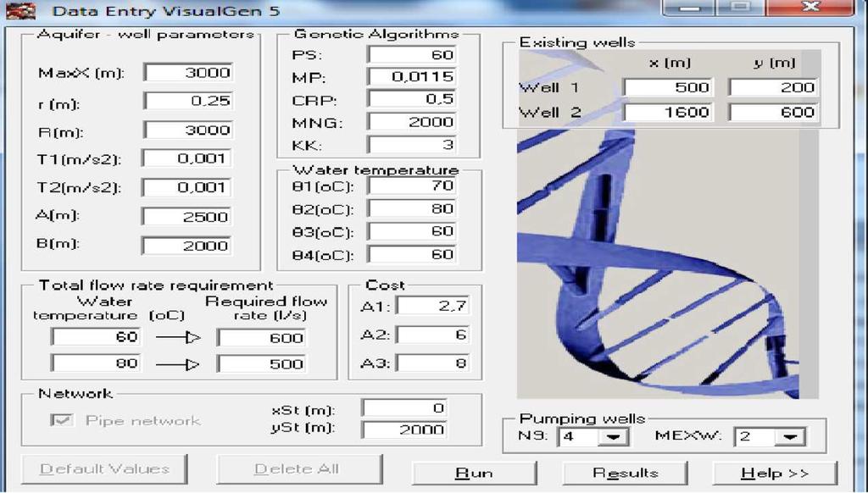Image resolution: width=868 pixels, height=493 pixels.
Task: Edit the θ4(oC) temperature field
Action: pos(412,254)
